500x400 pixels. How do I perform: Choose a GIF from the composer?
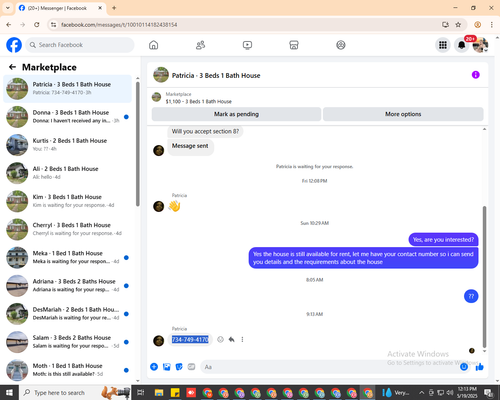pyautogui.click(x=191, y=367)
